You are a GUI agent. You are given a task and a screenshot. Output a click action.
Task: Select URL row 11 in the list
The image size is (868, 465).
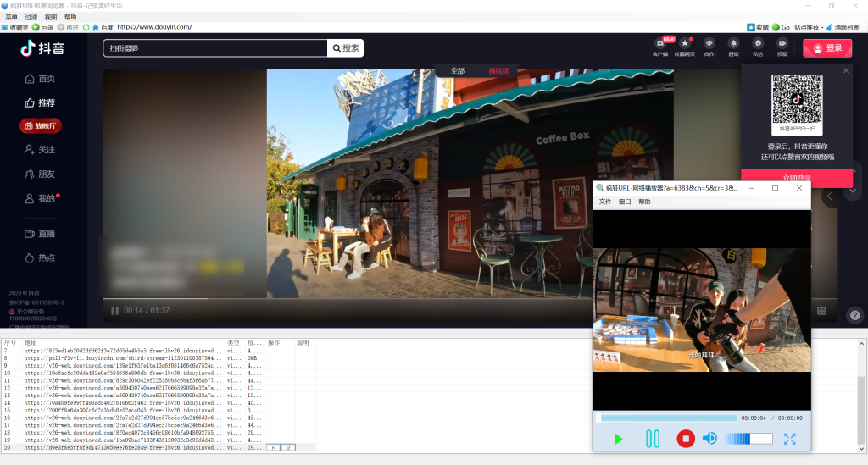coord(158,380)
